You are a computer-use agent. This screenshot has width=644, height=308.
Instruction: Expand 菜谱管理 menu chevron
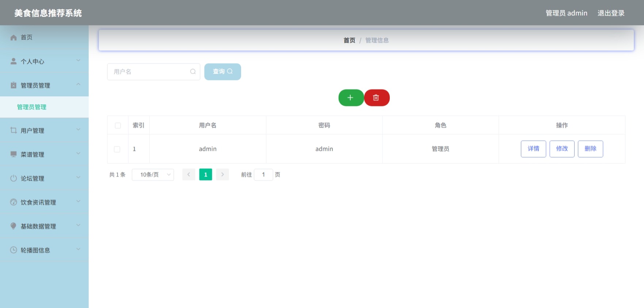78,154
